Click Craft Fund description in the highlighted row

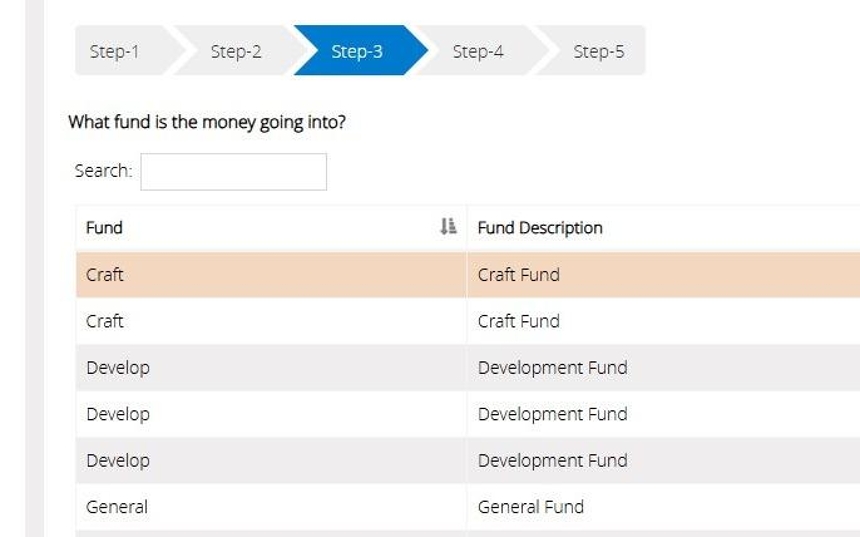pyautogui.click(x=518, y=275)
